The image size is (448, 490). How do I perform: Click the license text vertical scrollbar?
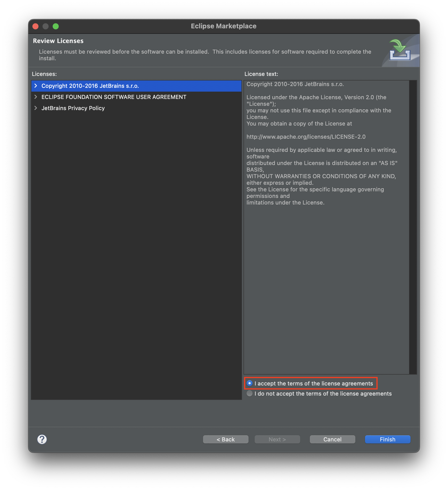(x=413, y=227)
